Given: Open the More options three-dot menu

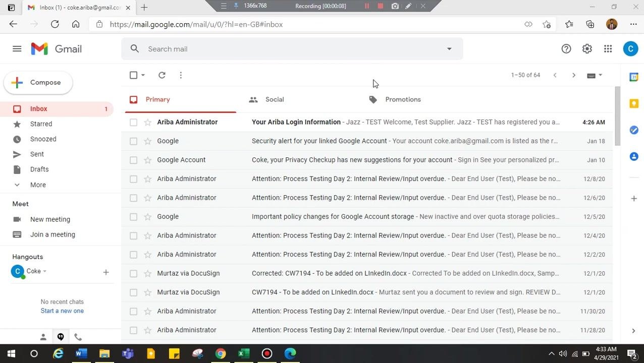Looking at the screenshot, I should coord(181,75).
